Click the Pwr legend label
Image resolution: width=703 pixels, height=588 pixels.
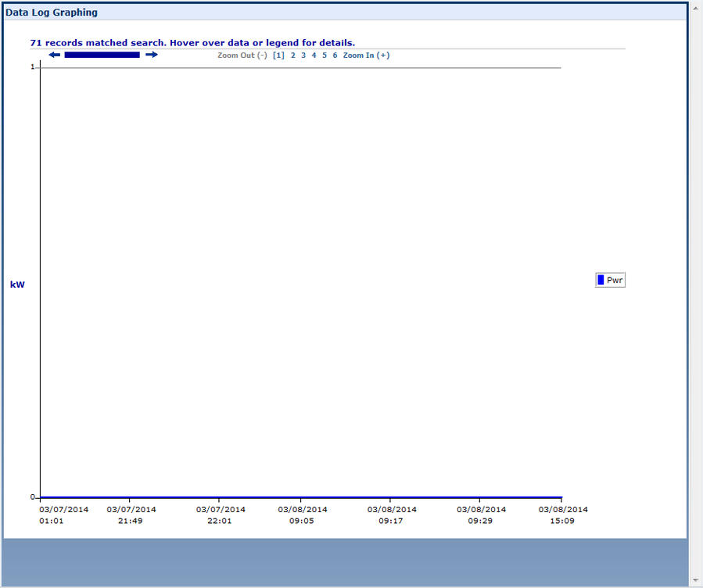tap(615, 280)
